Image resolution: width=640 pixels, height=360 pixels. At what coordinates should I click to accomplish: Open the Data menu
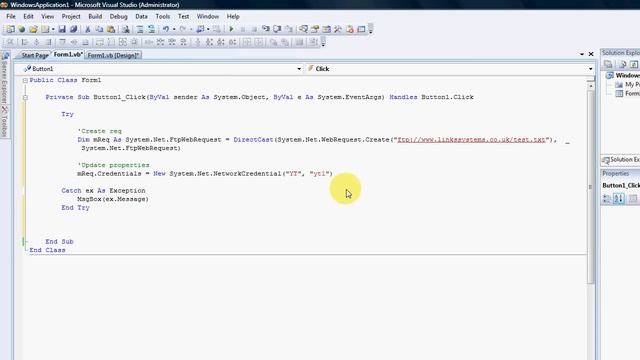click(x=141, y=16)
